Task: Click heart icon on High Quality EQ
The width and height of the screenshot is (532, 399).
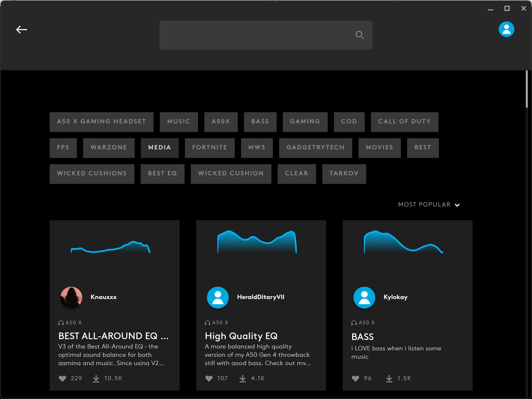Action: [x=209, y=378]
